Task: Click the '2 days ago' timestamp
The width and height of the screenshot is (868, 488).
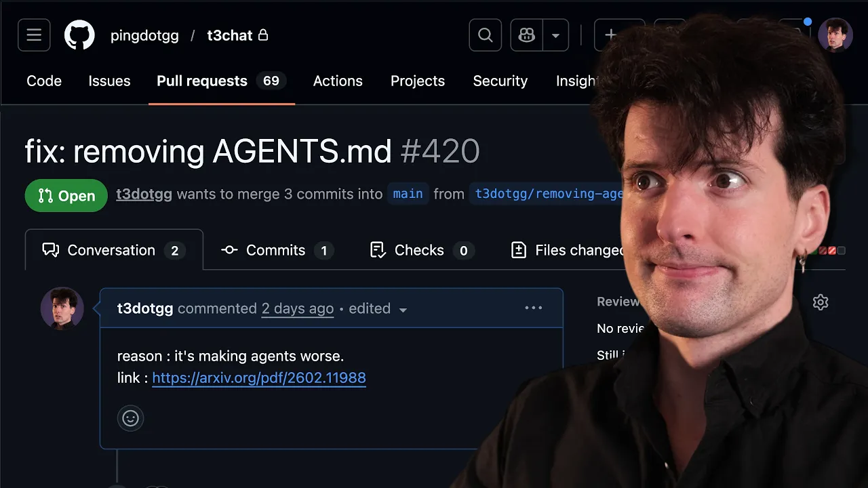Action: (297, 308)
